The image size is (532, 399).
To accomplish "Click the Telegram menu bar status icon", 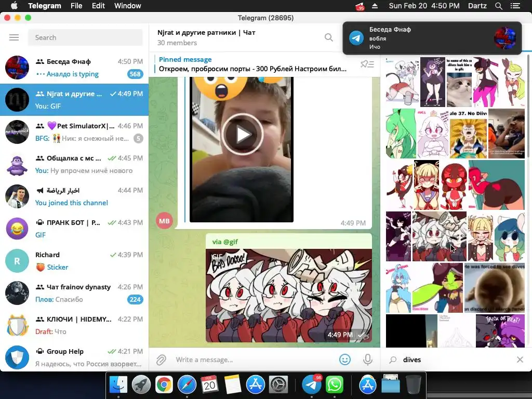I will coord(360,6).
